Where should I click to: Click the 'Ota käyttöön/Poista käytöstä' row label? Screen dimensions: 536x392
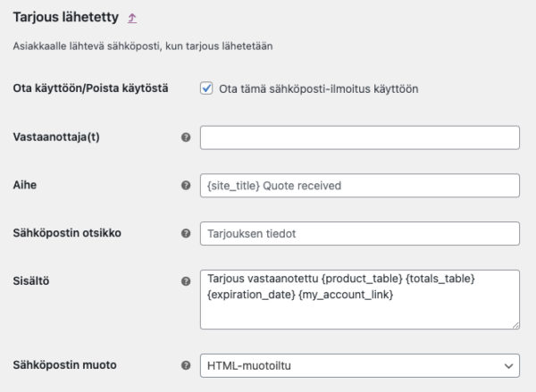click(90, 88)
